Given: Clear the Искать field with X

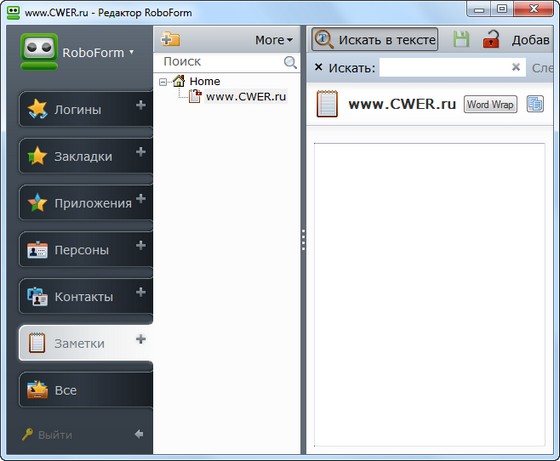Looking at the screenshot, I should [x=516, y=67].
